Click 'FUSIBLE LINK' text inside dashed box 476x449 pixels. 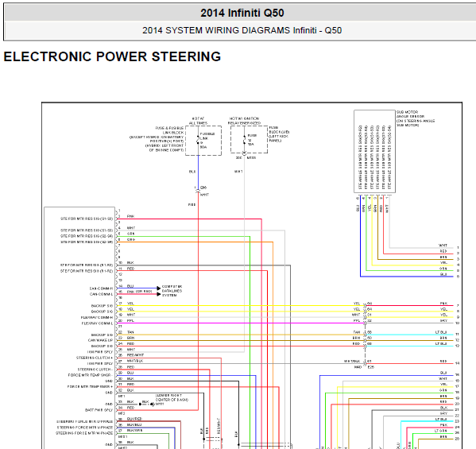(x=207, y=136)
